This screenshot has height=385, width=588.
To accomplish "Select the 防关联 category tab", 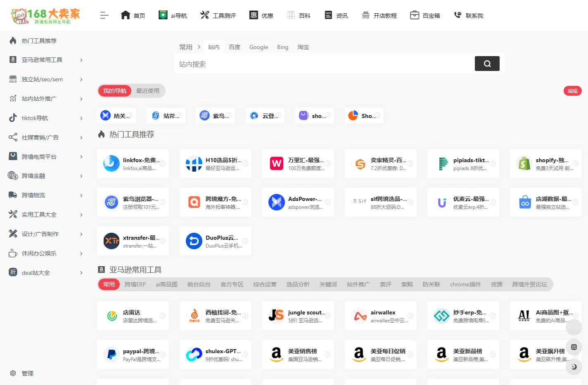I will (x=432, y=284).
